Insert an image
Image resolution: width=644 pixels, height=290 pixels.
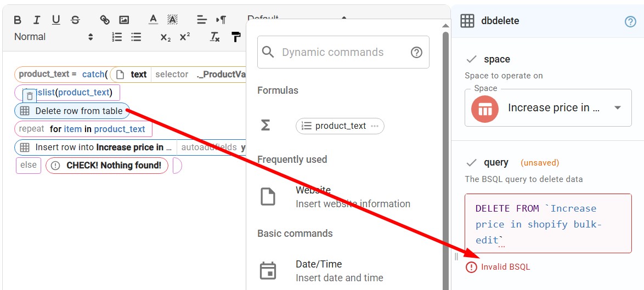coord(124,20)
